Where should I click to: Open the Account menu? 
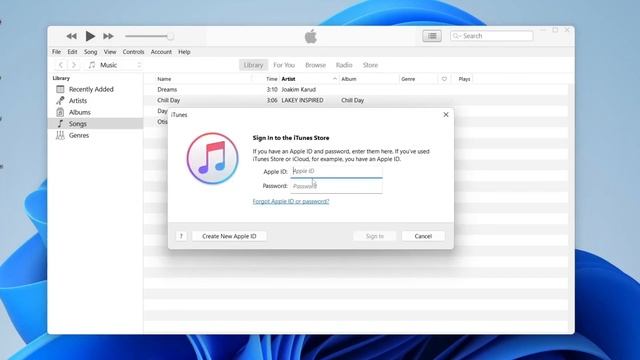[161, 52]
